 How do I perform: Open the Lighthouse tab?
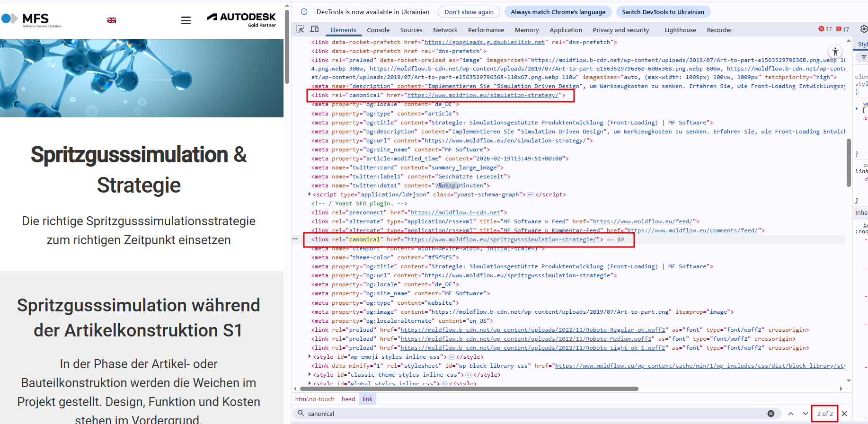(x=680, y=30)
